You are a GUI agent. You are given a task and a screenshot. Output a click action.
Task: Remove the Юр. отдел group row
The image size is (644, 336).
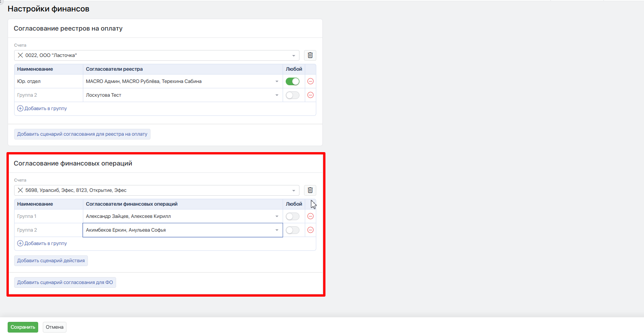coord(311,81)
